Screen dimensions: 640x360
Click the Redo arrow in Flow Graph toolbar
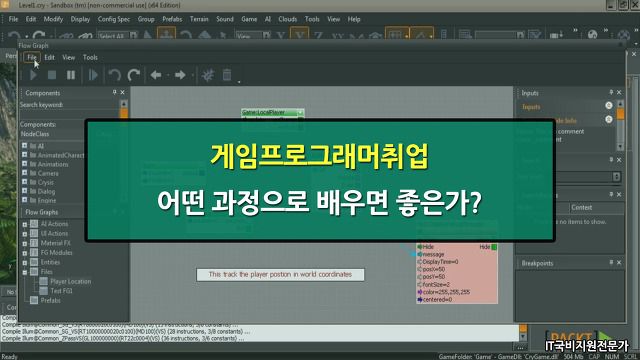point(133,75)
